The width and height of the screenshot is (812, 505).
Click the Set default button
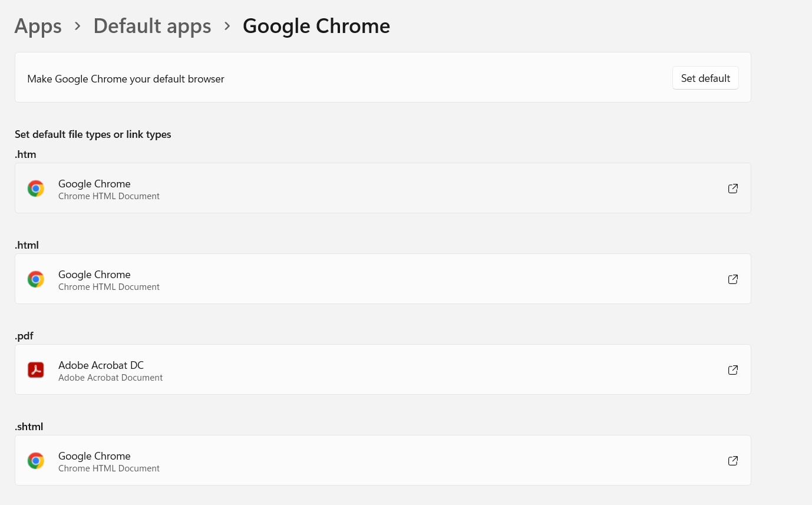pyautogui.click(x=705, y=78)
